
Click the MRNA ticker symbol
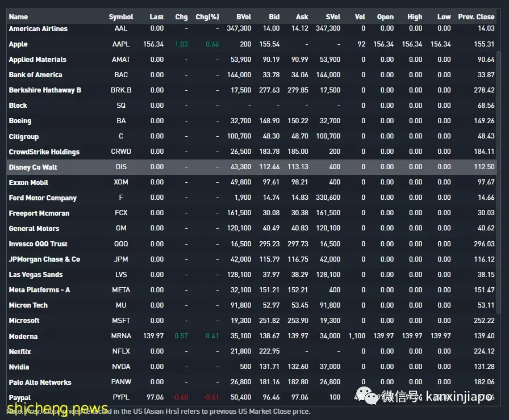[x=121, y=335]
